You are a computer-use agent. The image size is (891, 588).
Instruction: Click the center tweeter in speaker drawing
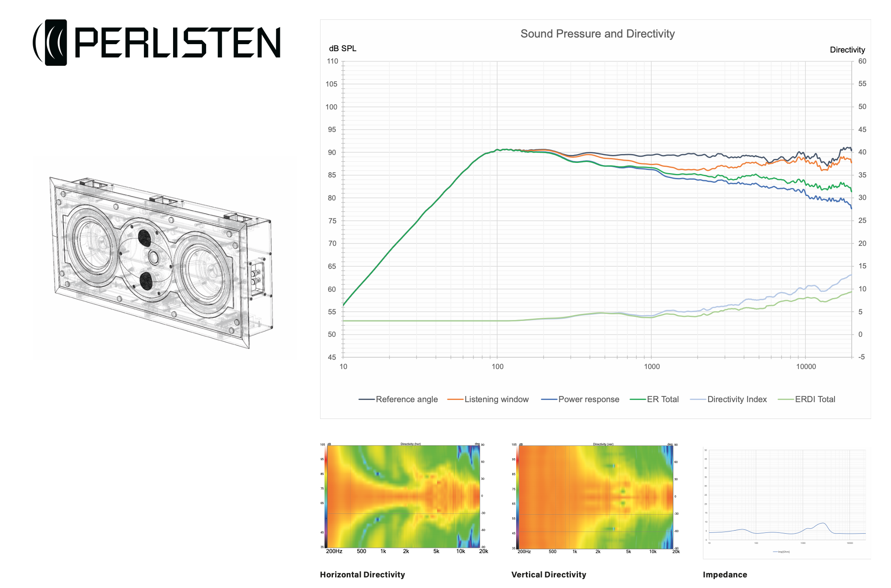pyautogui.click(x=153, y=257)
